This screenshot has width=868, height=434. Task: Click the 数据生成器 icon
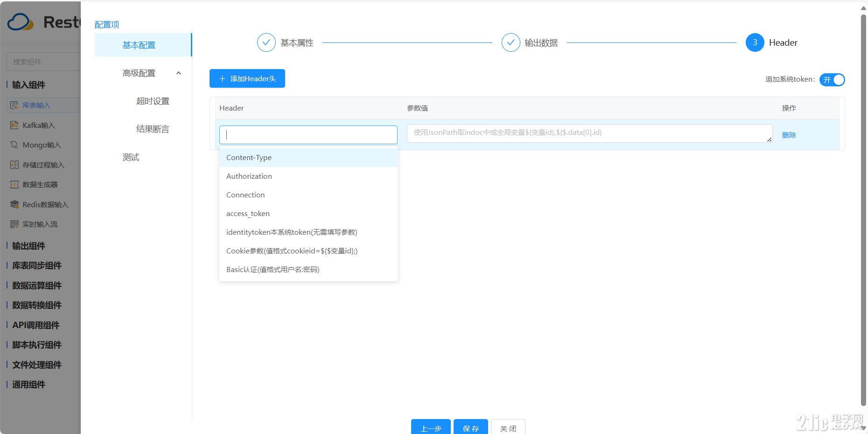tap(14, 185)
